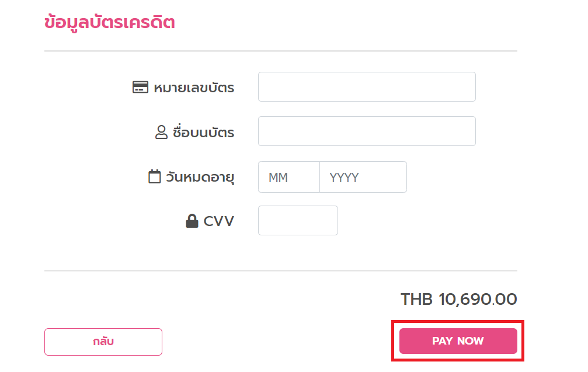Focus the card number input field
Viewport: 588px width, 372px height.
coord(367,86)
